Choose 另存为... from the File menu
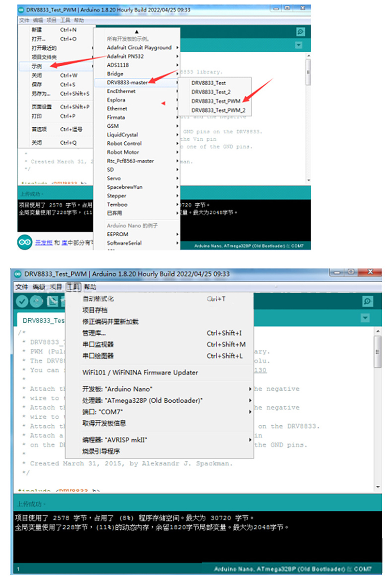The width and height of the screenshot is (392, 580). (56, 93)
